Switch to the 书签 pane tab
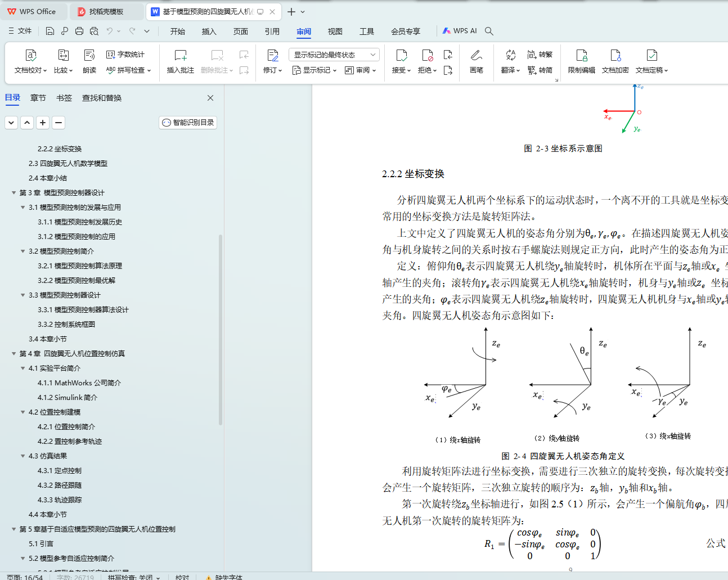Viewport: 728px width, 580px height. point(64,98)
